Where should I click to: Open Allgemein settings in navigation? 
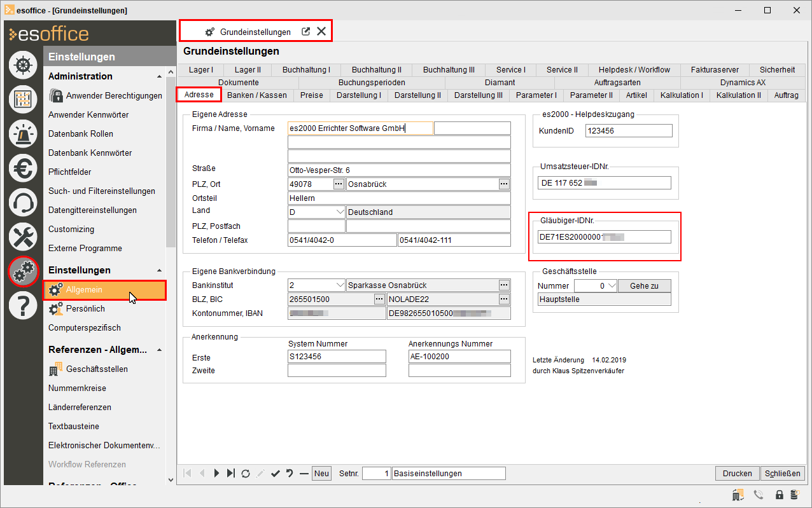click(105, 290)
